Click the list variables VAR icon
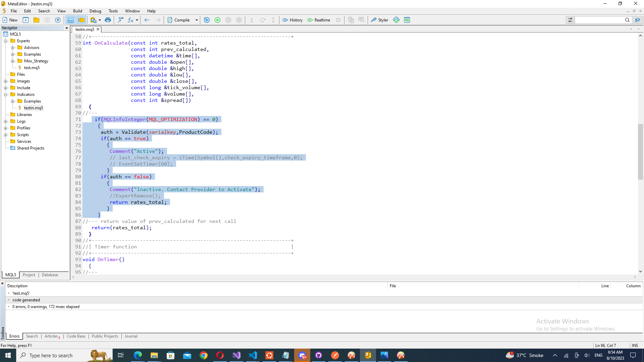This screenshot has height=362, width=644. coord(120,20)
